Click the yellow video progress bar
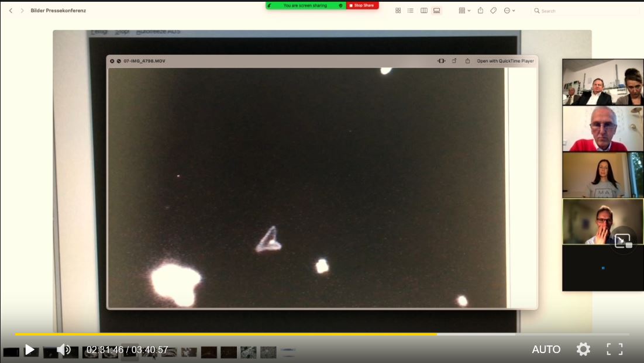This screenshot has width=644, height=363. pyautogui.click(x=226, y=334)
